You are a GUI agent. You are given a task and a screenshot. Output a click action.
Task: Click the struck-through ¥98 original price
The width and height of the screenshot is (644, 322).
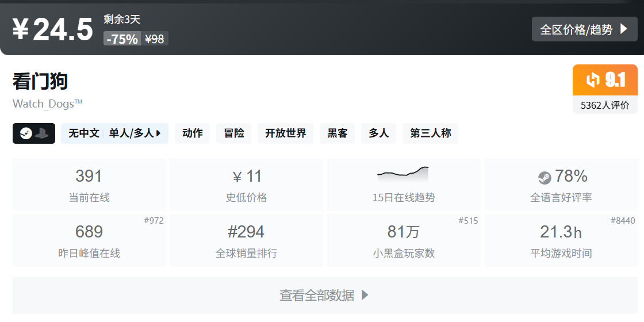pos(155,39)
